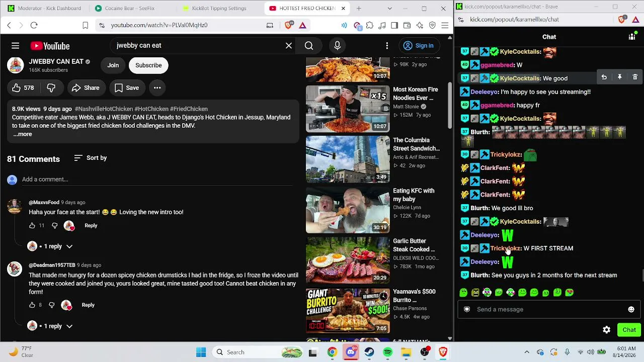Viewport: 644px width, 362px height.
Task: Go back in the YouTube browser window
Action: pyautogui.click(x=9, y=25)
